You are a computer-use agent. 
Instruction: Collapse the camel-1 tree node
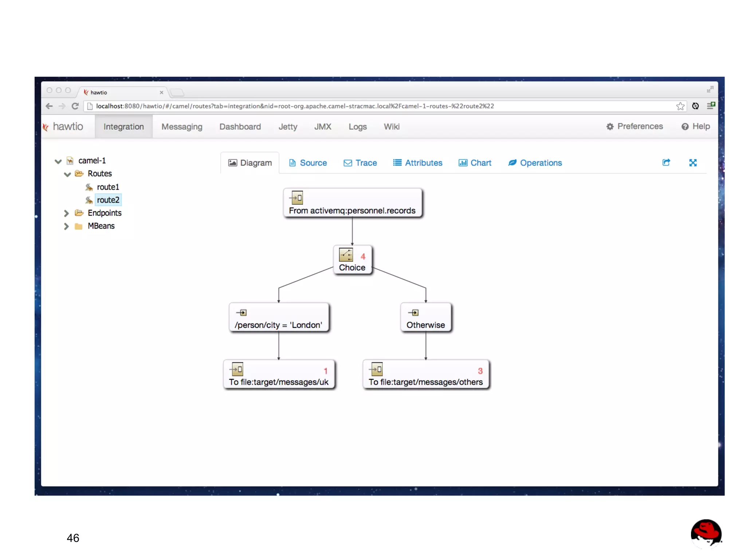point(58,161)
